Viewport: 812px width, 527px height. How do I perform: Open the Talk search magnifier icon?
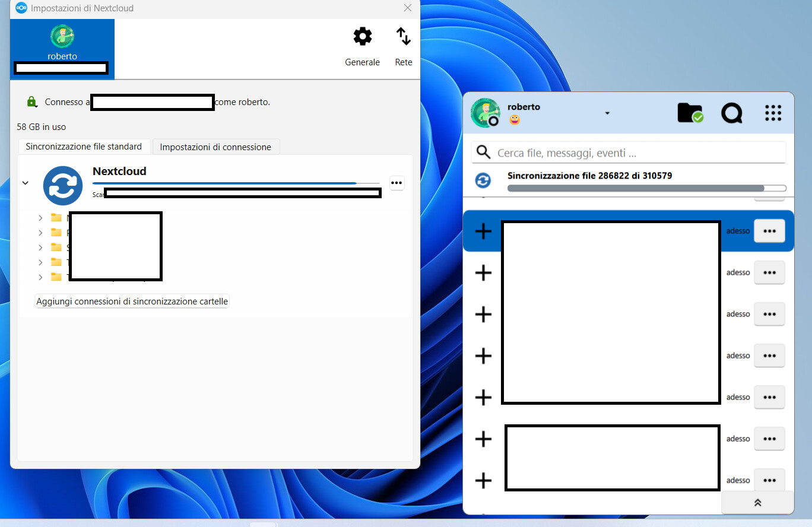point(731,113)
